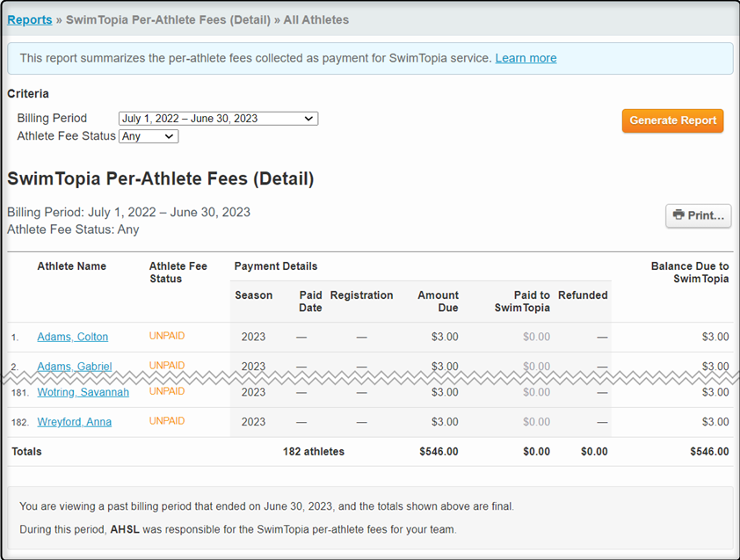Screen dimensions: 740x560
Task: Select a different billing period from the combo box
Action: [x=218, y=118]
